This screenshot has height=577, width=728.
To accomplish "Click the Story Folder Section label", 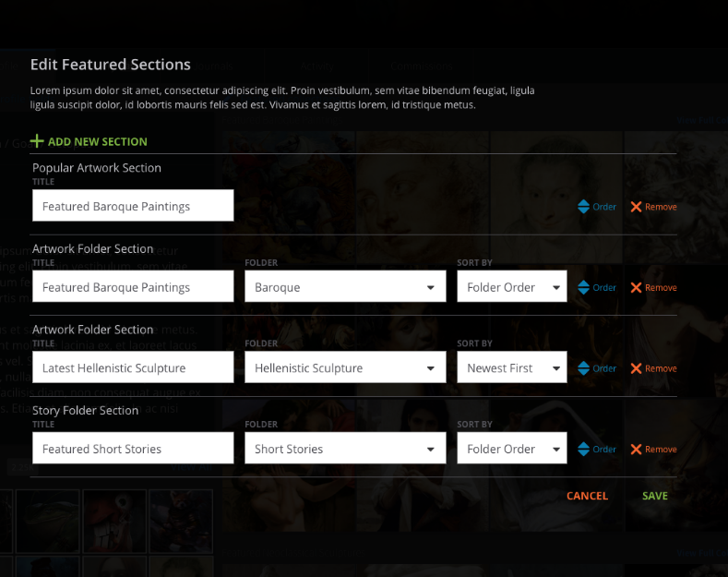I will point(86,410).
